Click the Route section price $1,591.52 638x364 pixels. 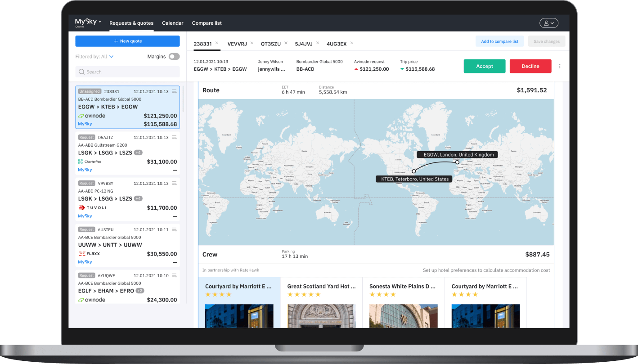[532, 90]
